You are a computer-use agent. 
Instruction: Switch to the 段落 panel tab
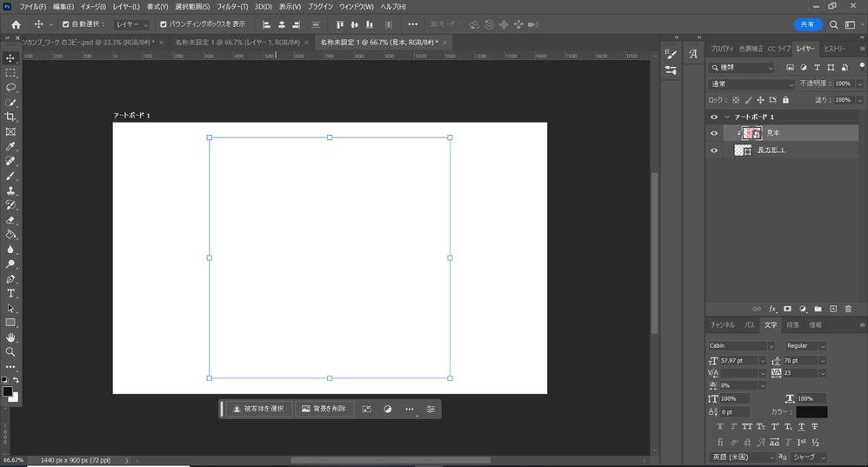point(792,324)
